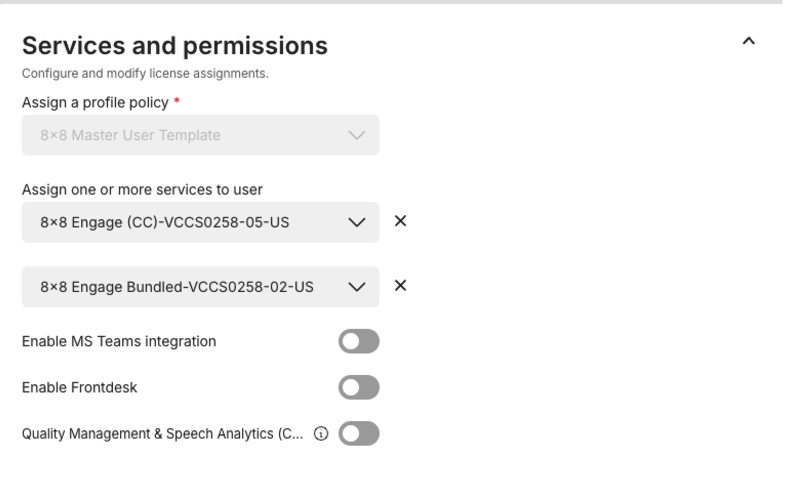Open the 8x8 Engage Bundled-VCCS0258-02-US dropdown
This screenshot has height=494, width=785.
pos(200,287)
